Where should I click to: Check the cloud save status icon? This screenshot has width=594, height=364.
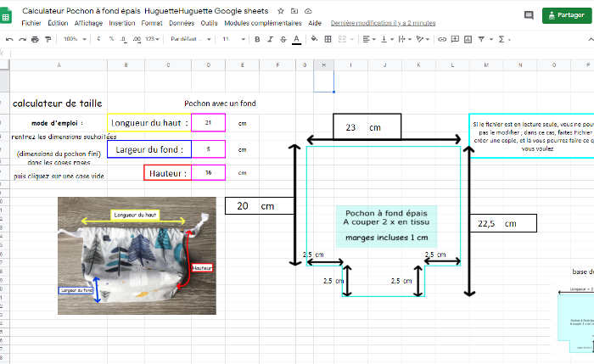tap(308, 11)
